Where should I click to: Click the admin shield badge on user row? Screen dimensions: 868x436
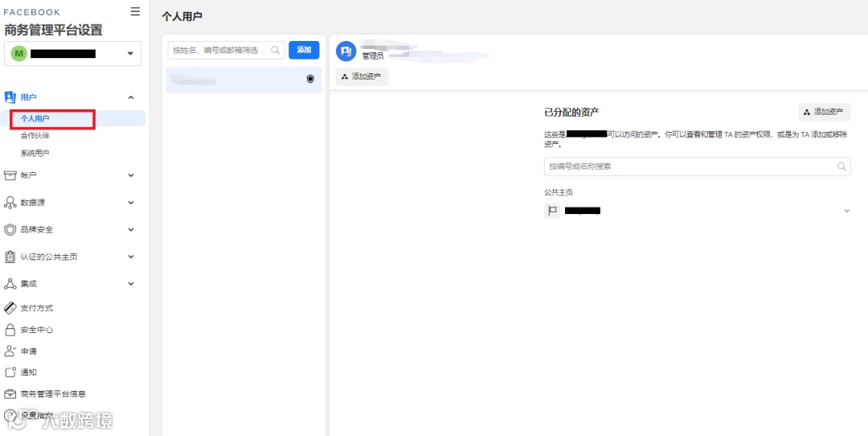(310, 79)
